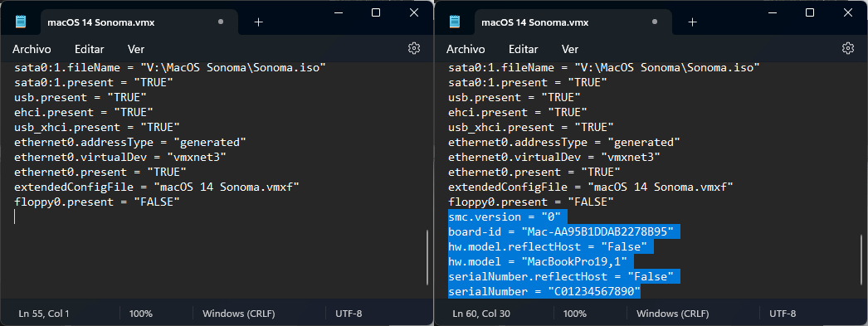
Task: Add new tab in right Notepad window
Action: pos(693,22)
